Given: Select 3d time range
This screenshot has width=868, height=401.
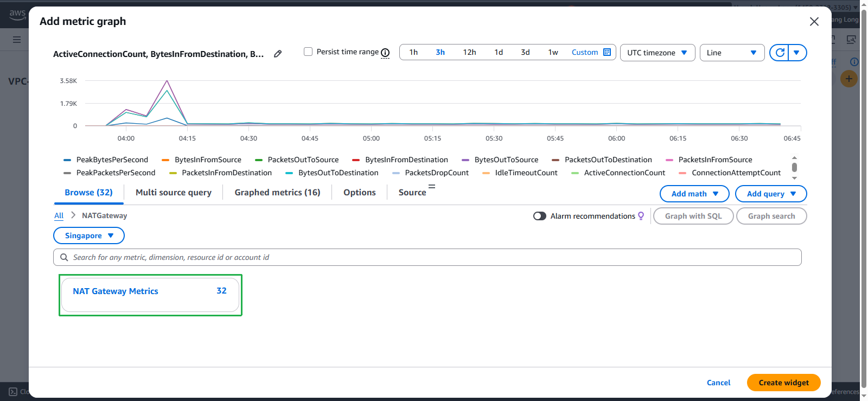Looking at the screenshot, I should (525, 52).
